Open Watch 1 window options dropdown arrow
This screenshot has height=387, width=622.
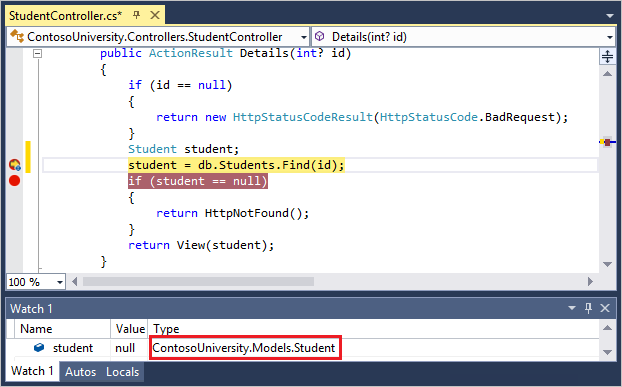tap(572, 308)
